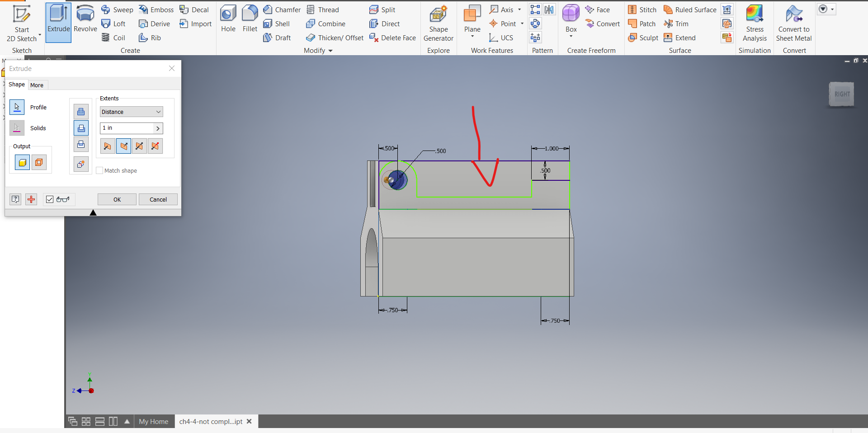Viewport: 868px width, 433px height.
Task: Set output to Surface
Action: pos(39,162)
